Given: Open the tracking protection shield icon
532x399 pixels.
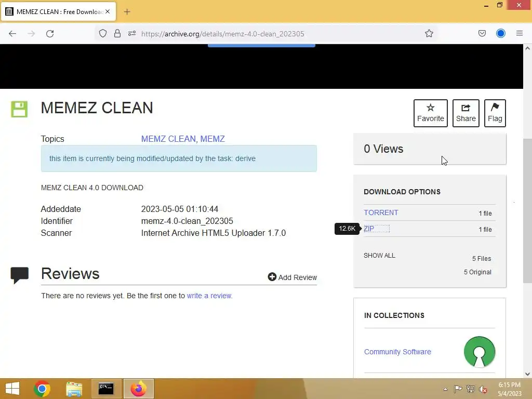Looking at the screenshot, I should coord(103,33).
